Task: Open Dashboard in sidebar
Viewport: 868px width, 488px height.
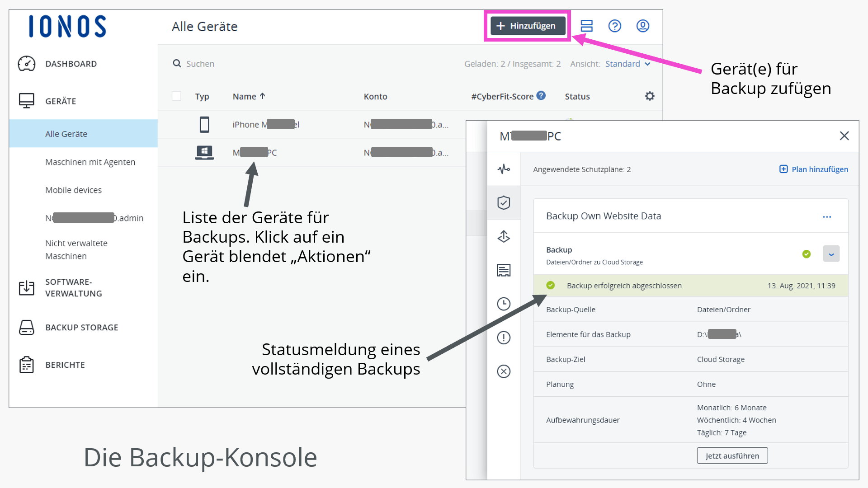Action: 71,64
